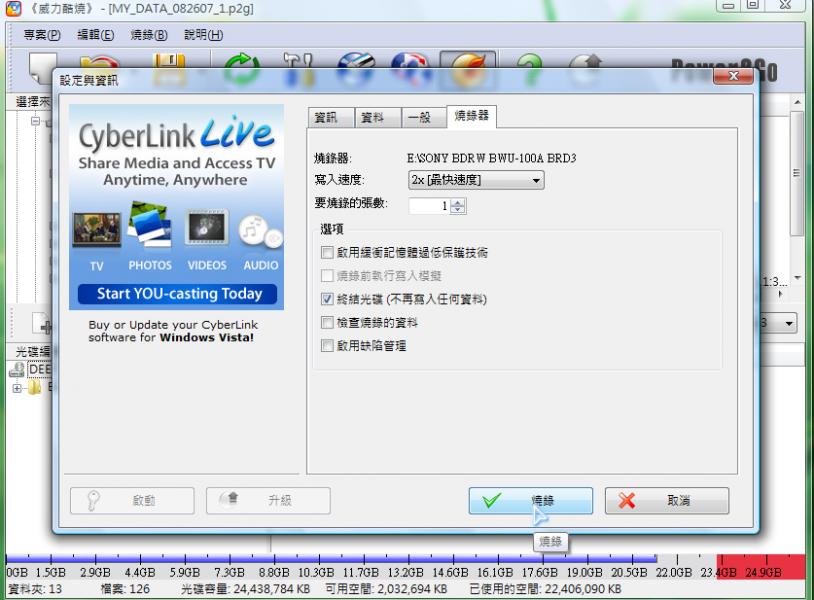This screenshot has width=814, height=600.
Task: Click the CyberLink Live advertisement banner
Action: point(176,206)
